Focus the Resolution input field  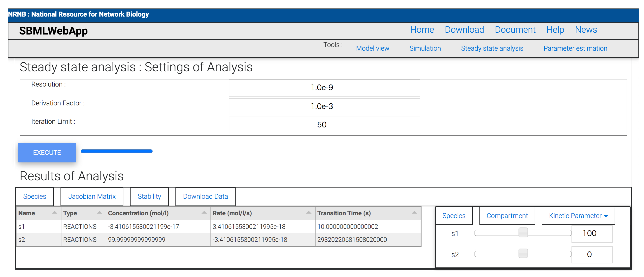pos(324,88)
